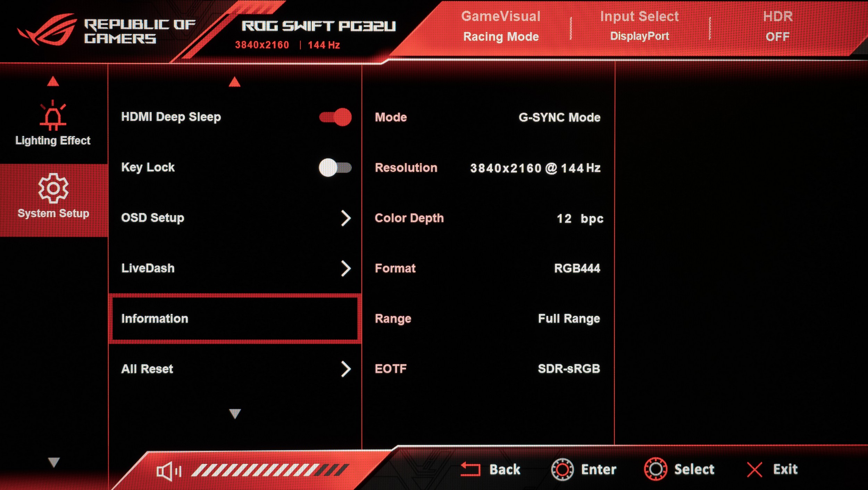Click the ROG eye logo
868x490 pixels.
(48, 30)
